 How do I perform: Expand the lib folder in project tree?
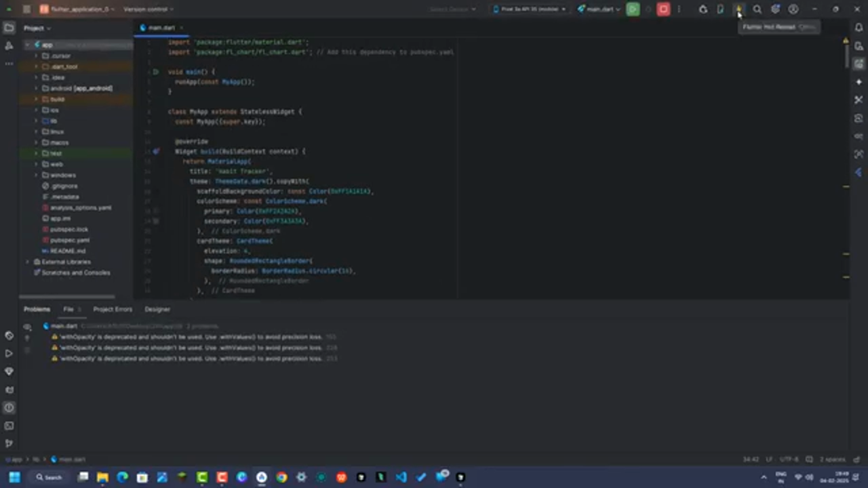coord(36,121)
